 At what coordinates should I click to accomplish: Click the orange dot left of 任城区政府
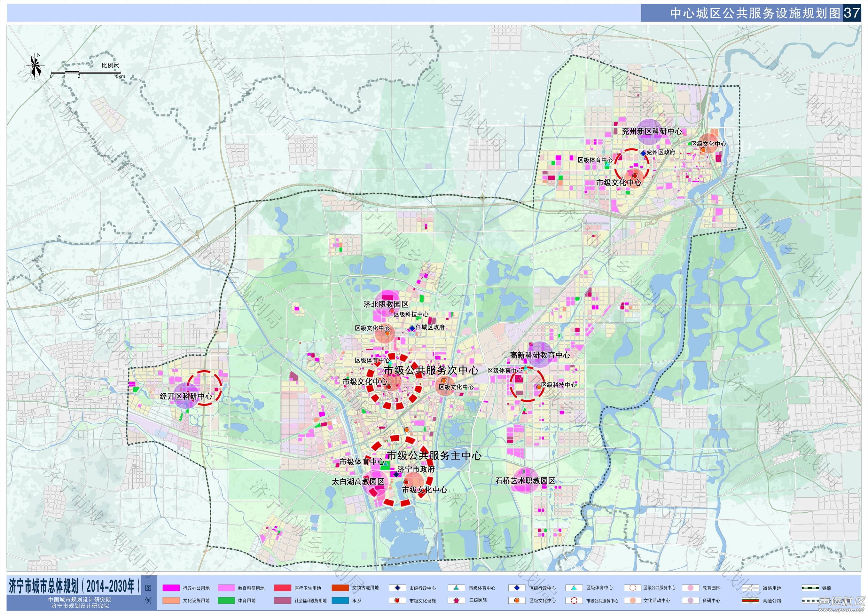click(387, 334)
